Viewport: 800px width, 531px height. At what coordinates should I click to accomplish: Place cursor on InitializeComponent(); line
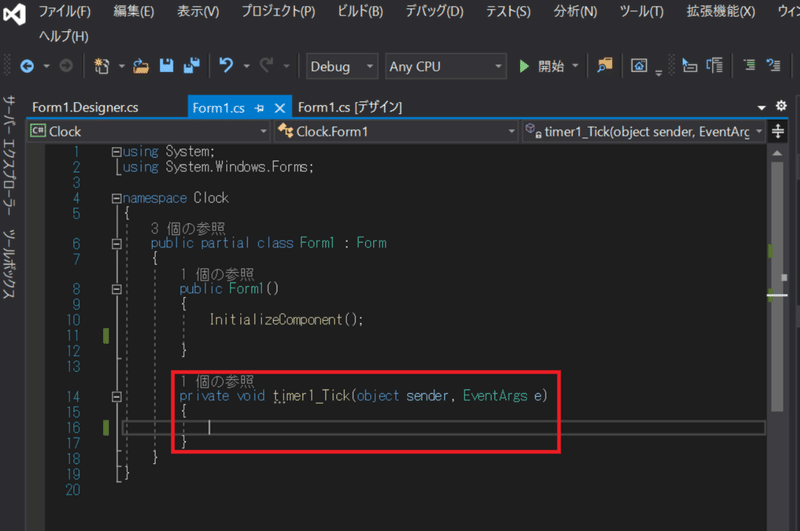(x=286, y=320)
